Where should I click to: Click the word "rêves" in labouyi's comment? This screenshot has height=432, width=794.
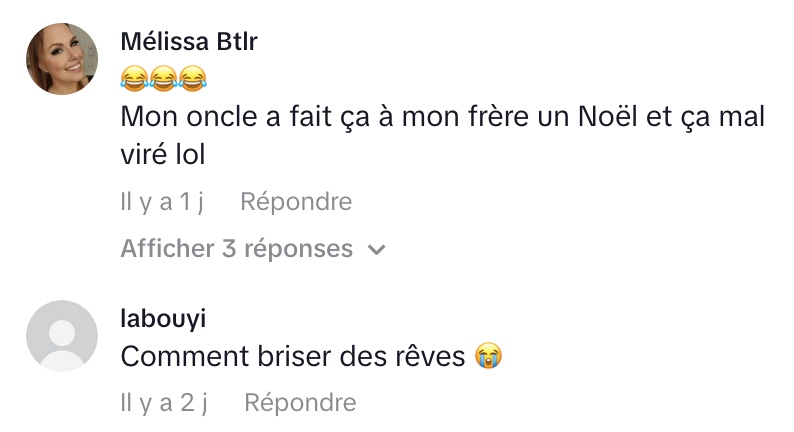(433, 356)
